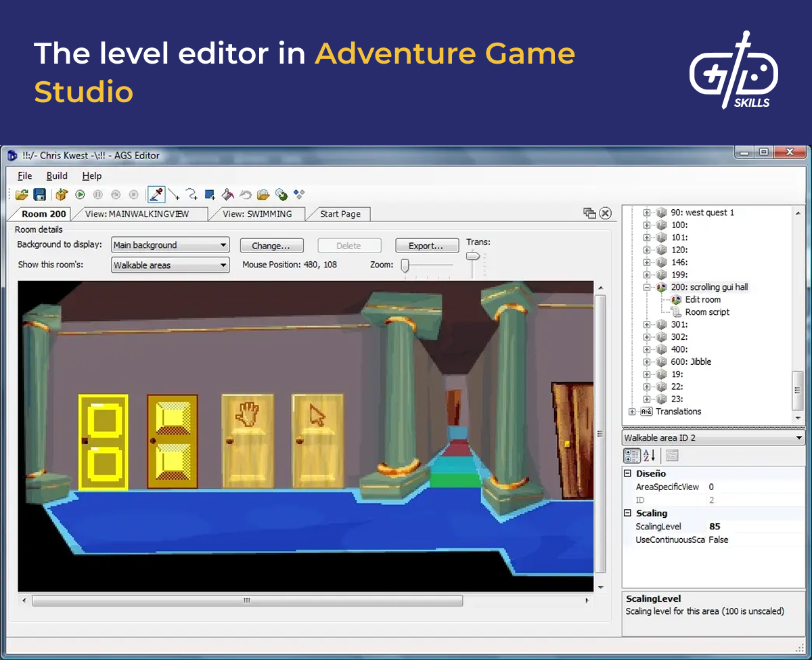Viewport: 812px width, 660px height.
Task: Switch to the View: SWIMMING tab
Action: pyautogui.click(x=258, y=213)
